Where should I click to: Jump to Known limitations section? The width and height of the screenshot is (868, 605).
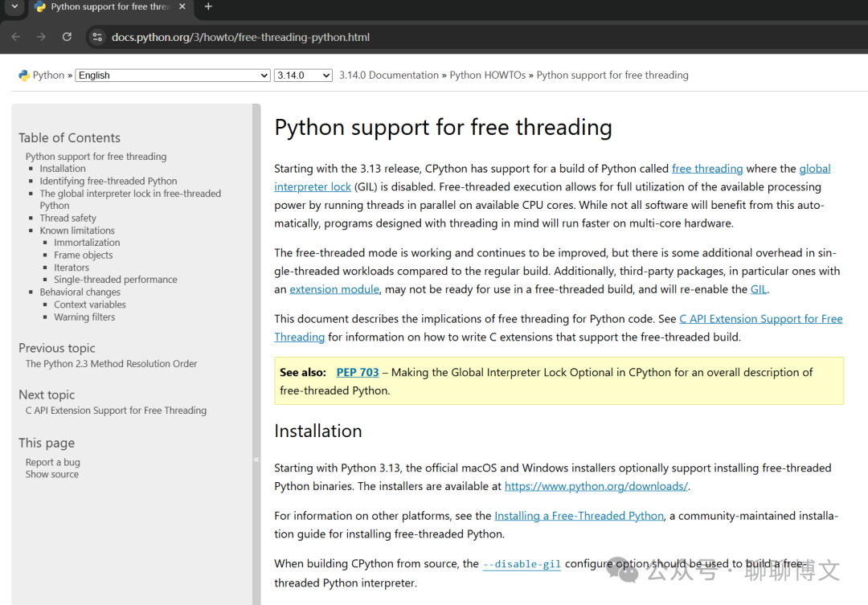pyautogui.click(x=77, y=231)
